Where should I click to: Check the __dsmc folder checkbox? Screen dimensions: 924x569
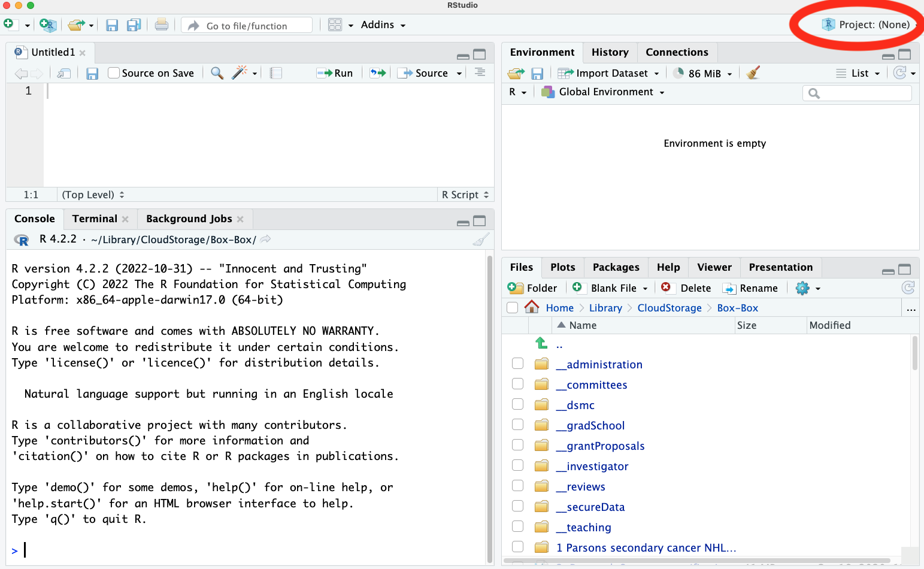[x=518, y=404]
